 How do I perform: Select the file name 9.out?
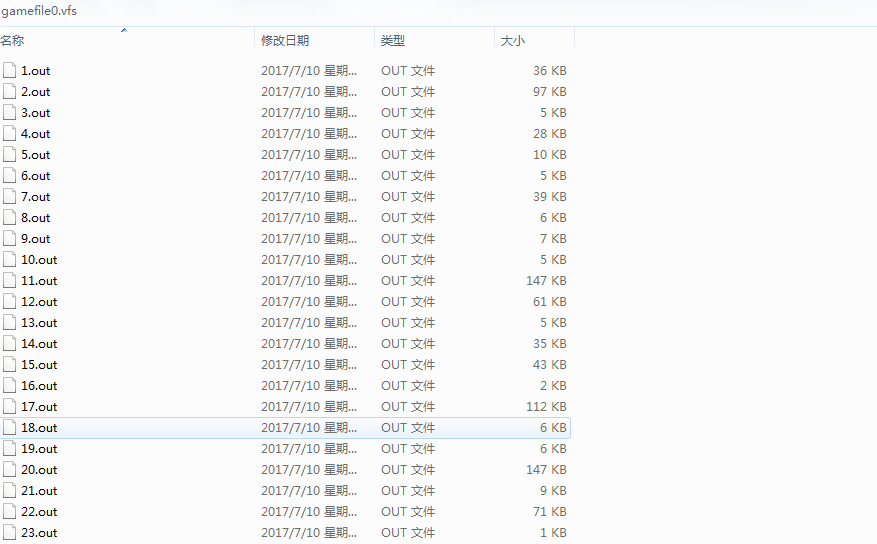click(x=36, y=239)
